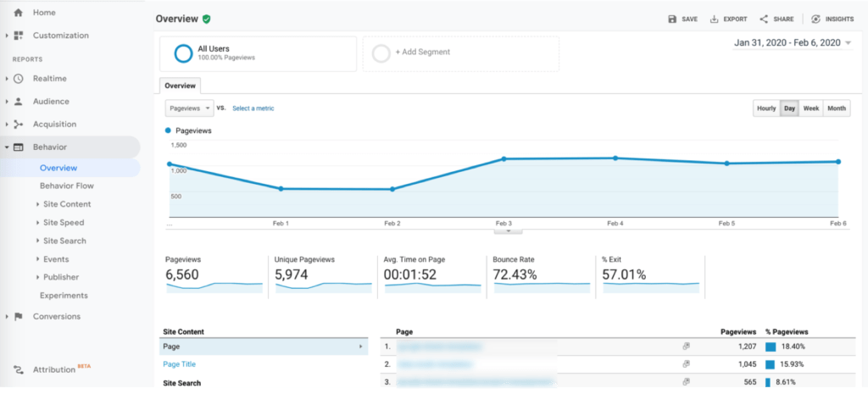Open Behavior Overview in sidebar
Image resolution: width=868 pixels, height=394 pixels.
tap(58, 169)
